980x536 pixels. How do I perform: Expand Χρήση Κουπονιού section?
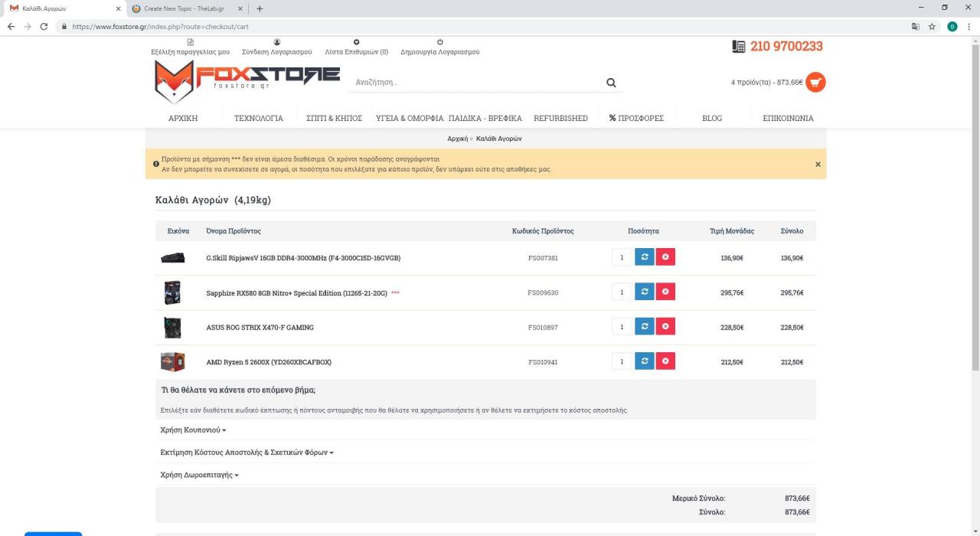tap(193, 430)
